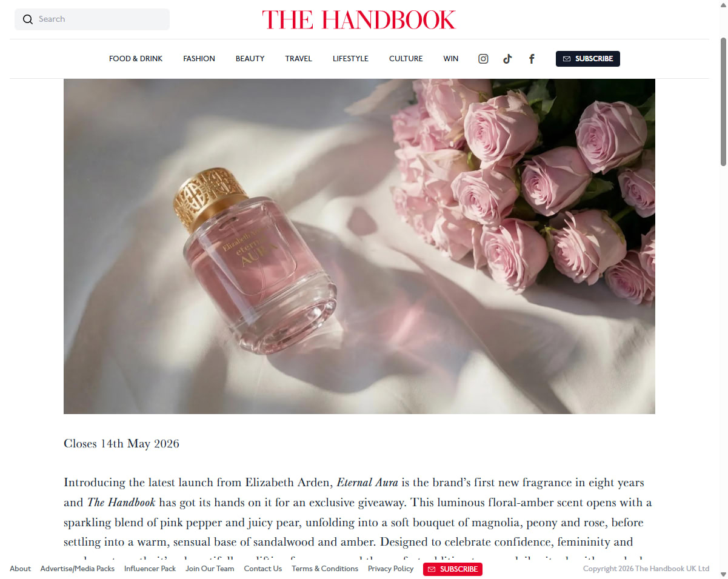Open the Terms & Conditions link
Image resolution: width=728 pixels, height=579 pixels.
pyautogui.click(x=325, y=569)
